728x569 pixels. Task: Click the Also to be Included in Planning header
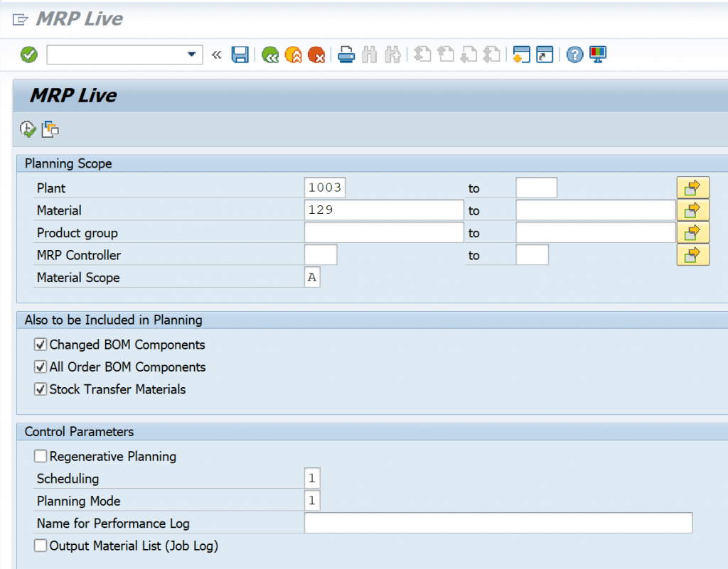(x=113, y=320)
